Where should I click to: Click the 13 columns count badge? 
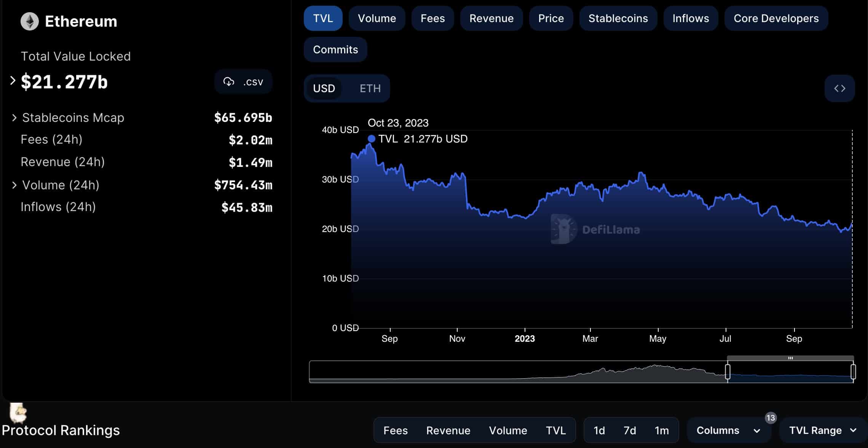(x=771, y=418)
